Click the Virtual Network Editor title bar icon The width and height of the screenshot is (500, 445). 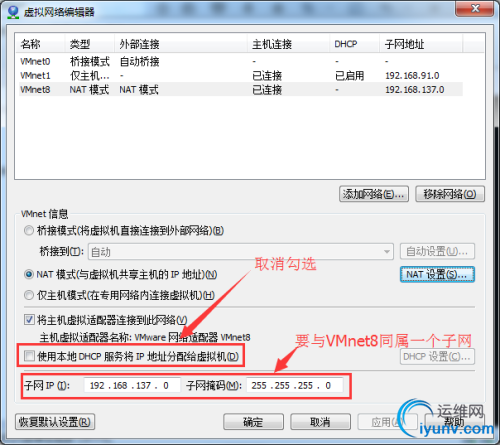(x=13, y=12)
